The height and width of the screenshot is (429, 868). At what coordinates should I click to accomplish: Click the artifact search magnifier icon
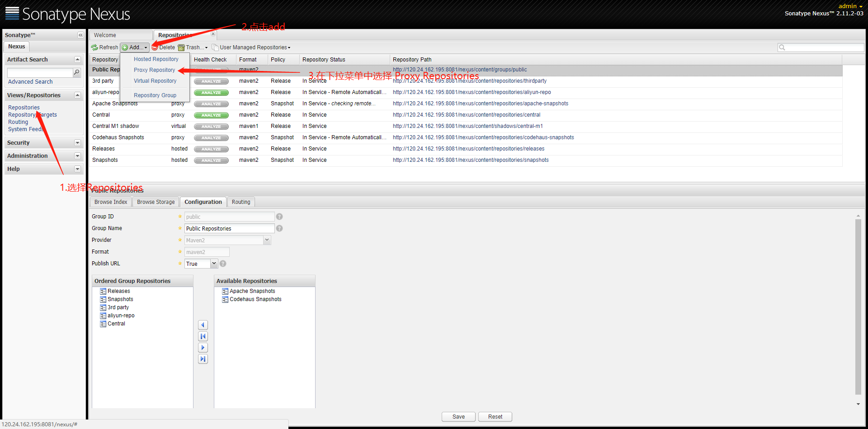77,72
